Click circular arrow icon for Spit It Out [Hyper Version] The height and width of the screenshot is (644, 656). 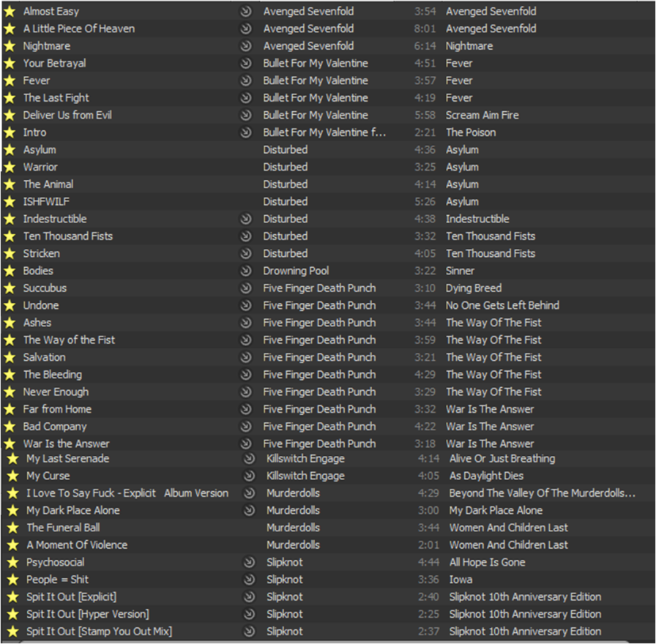249,614
